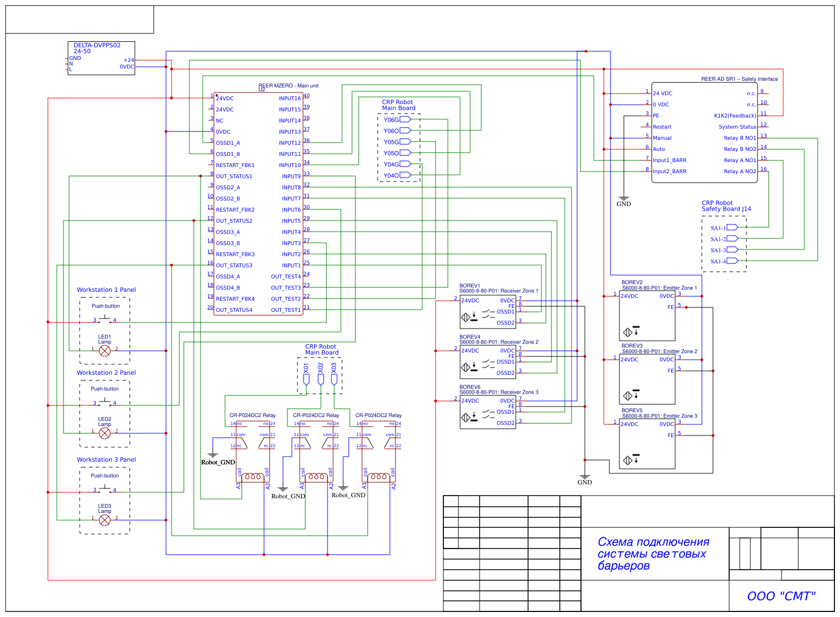Click the "Input1_BARR" pin label

[670, 160]
